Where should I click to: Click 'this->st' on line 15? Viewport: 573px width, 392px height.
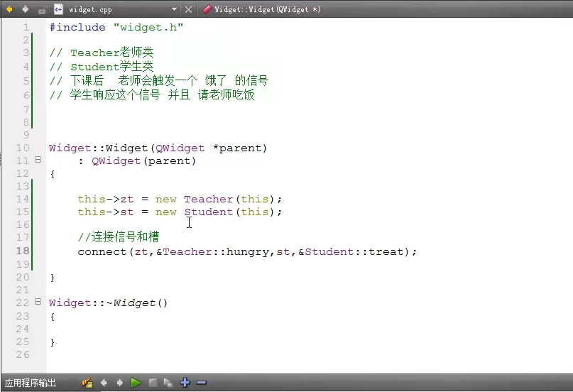click(106, 212)
